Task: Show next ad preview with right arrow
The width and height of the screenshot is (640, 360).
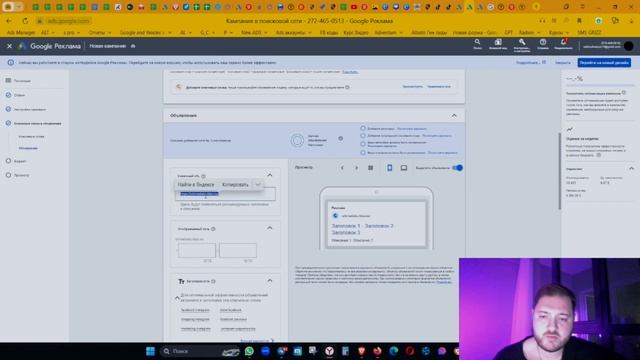Action: click(356, 168)
